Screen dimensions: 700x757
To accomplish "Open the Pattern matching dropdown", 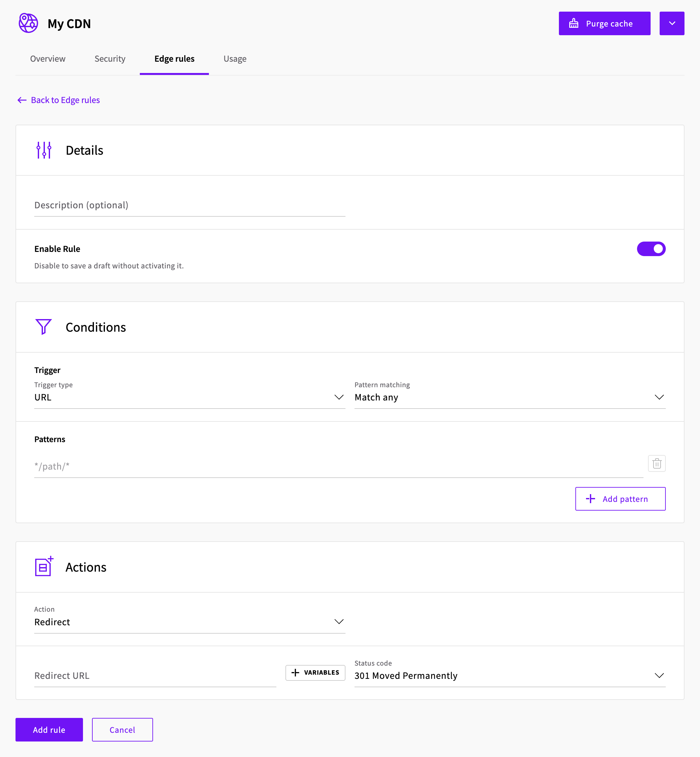I will (x=510, y=397).
